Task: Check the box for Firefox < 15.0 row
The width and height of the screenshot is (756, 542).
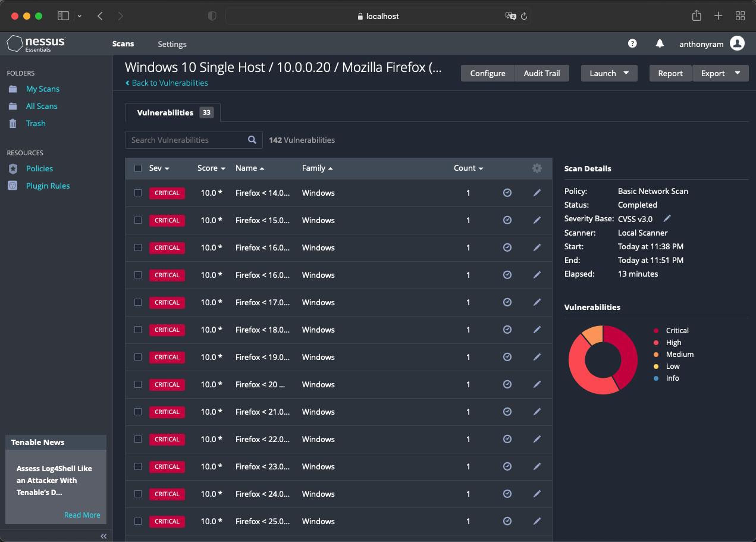Action: point(138,220)
